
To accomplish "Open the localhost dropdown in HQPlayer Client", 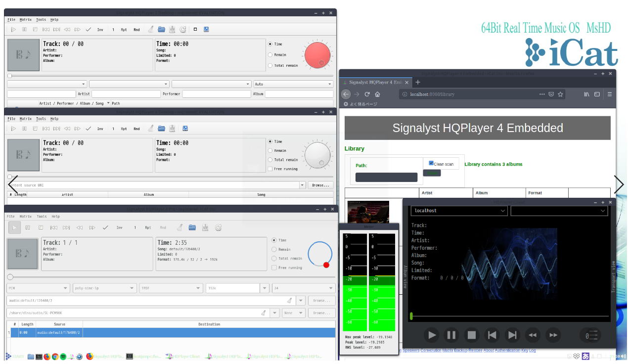I will pos(459,211).
